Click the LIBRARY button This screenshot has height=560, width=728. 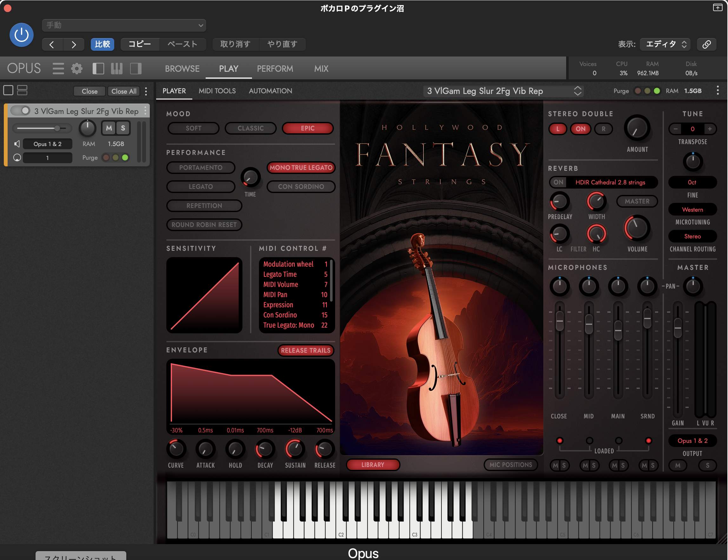click(373, 465)
